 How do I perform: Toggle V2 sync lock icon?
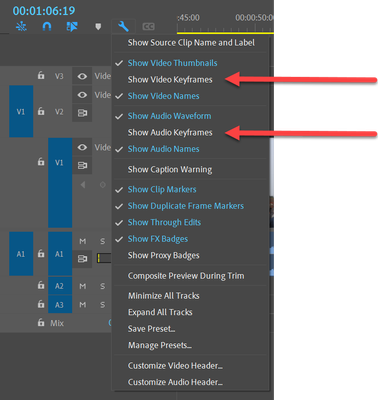[x=82, y=113]
